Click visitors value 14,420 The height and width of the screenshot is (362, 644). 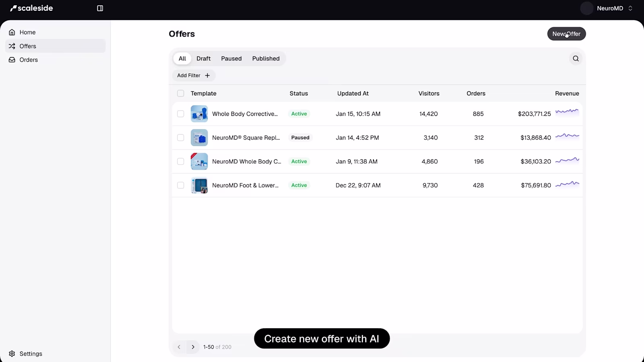coord(429,114)
